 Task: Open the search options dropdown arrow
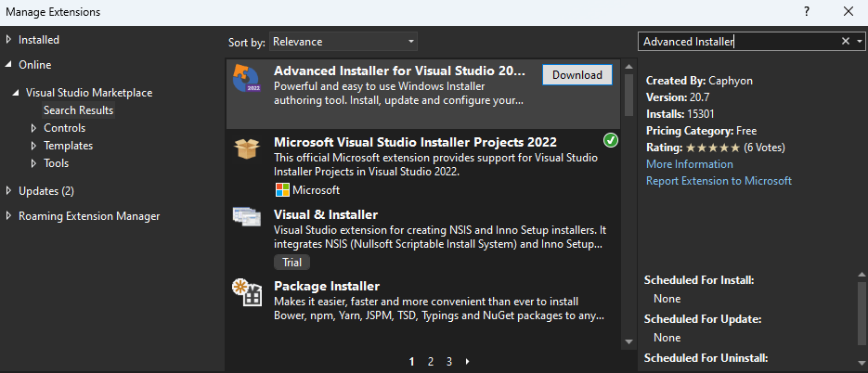(x=859, y=41)
